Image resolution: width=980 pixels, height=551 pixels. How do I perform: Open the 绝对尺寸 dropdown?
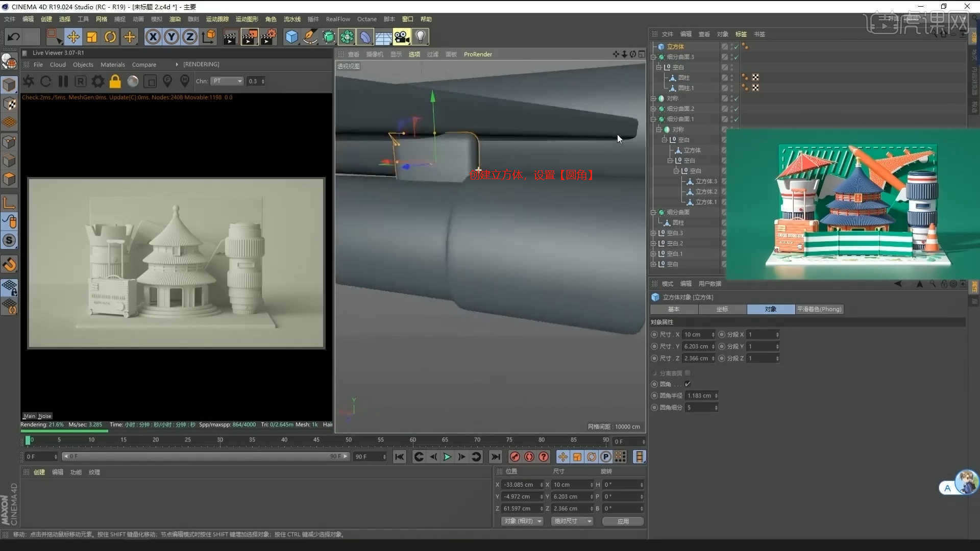point(573,521)
